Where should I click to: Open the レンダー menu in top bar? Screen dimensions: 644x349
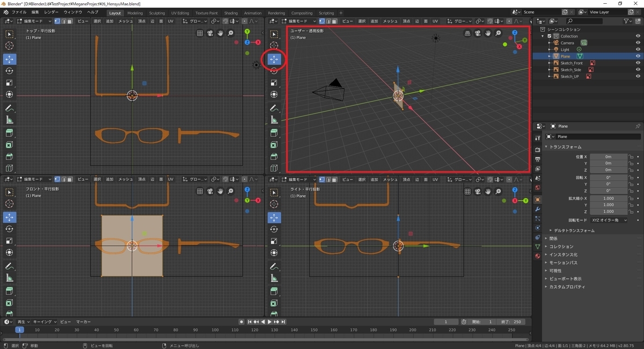coord(52,12)
